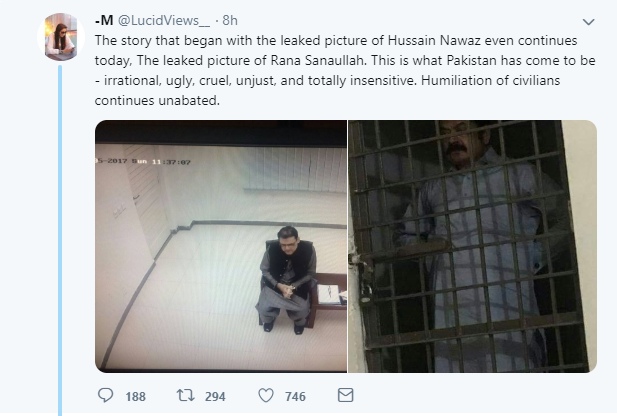Click the reply speech bubble icon

coord(105,396)
